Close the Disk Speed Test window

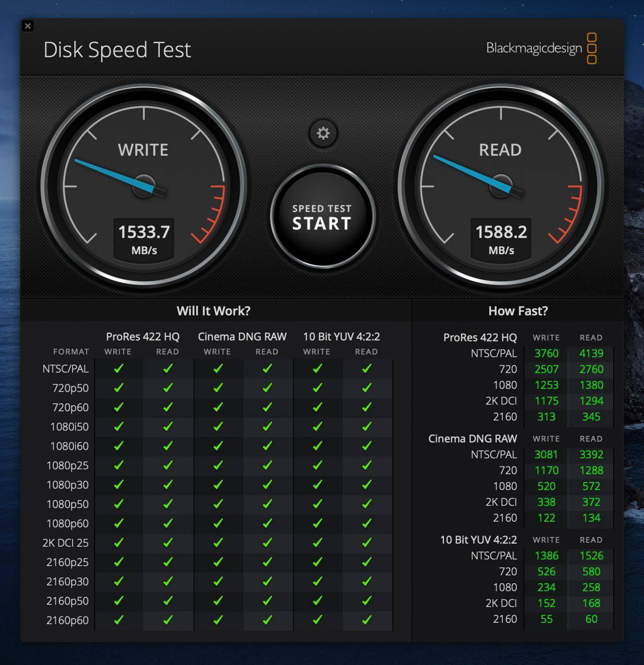click(x=28, y=26)
